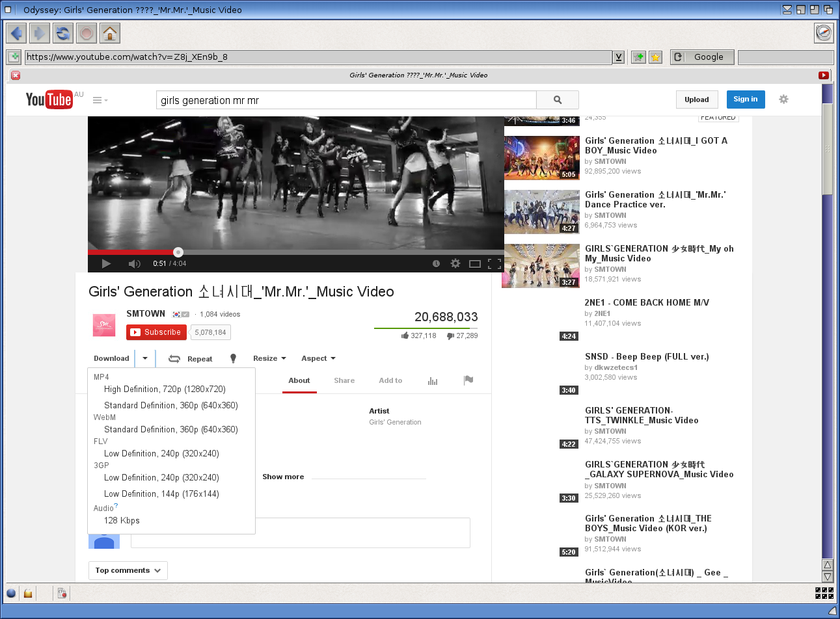Click the search magnifier button

558,100
